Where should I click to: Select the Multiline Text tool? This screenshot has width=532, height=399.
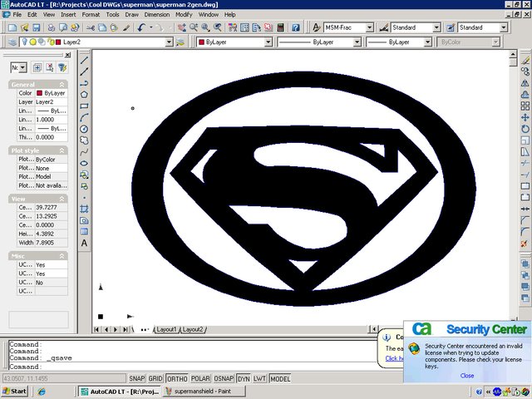click(x=84, y=243)
